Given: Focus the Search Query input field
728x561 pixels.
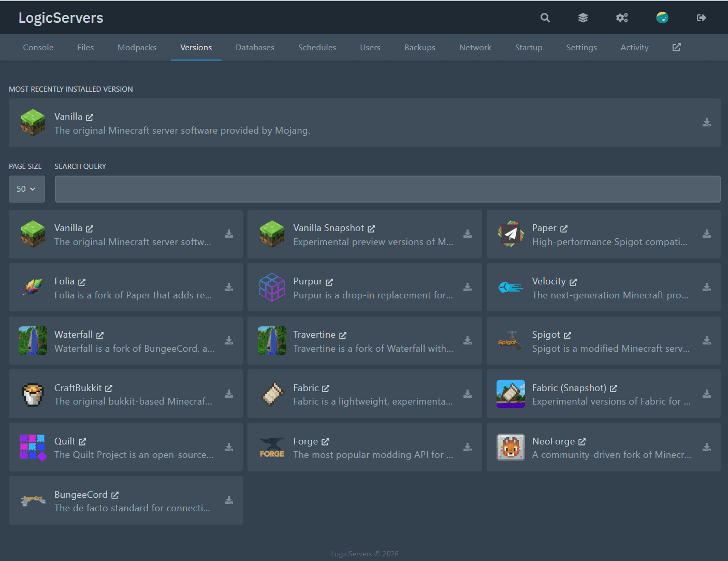Looking at the screenshot, I should click(x=388, y=189).
